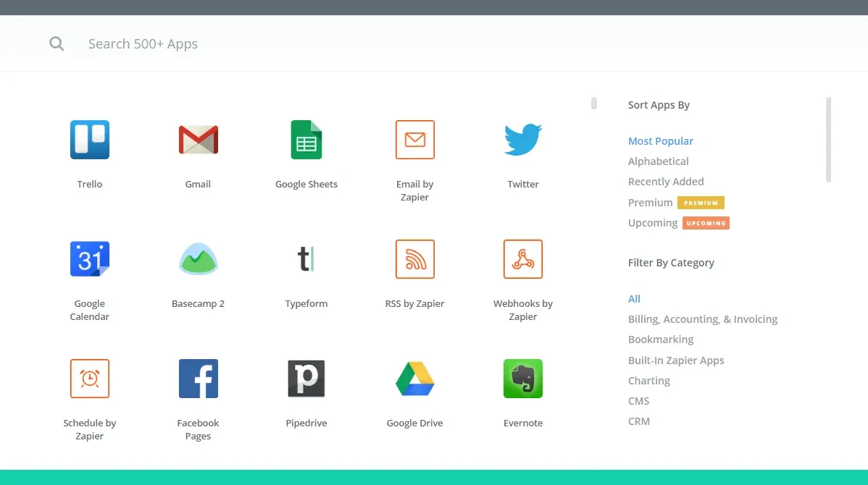Click the Google Drive text label

tap(414, 423)
